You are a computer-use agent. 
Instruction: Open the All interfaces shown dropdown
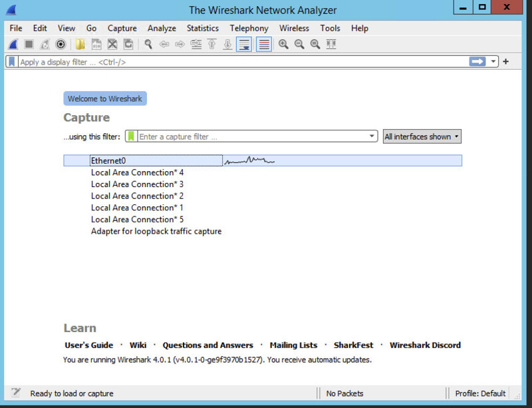(422, 136)
